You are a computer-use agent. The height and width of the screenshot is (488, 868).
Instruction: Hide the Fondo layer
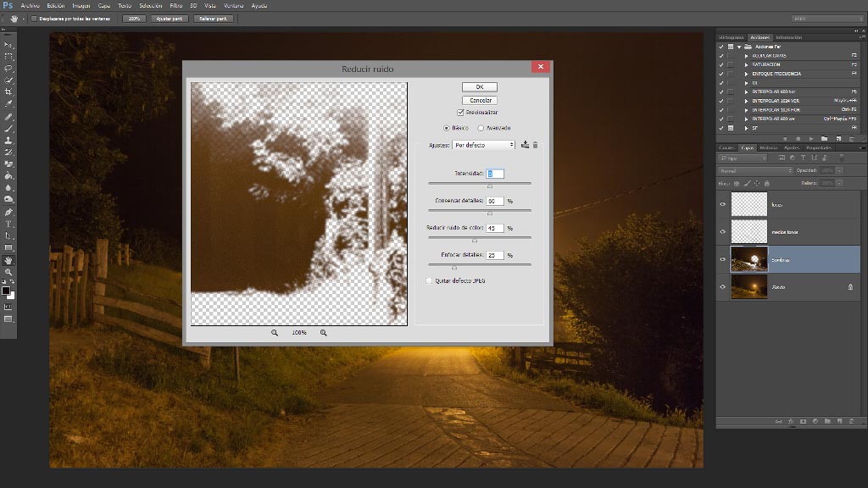pyautogui.click(x=722, y=286)
